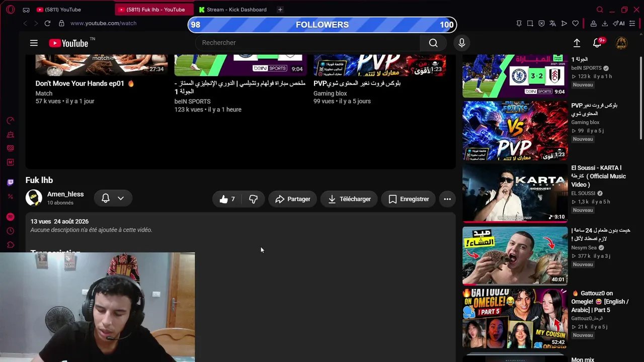Viewport: 644px width, 362px height.
Task: Open a new browser tab
Action: (280, 10)
